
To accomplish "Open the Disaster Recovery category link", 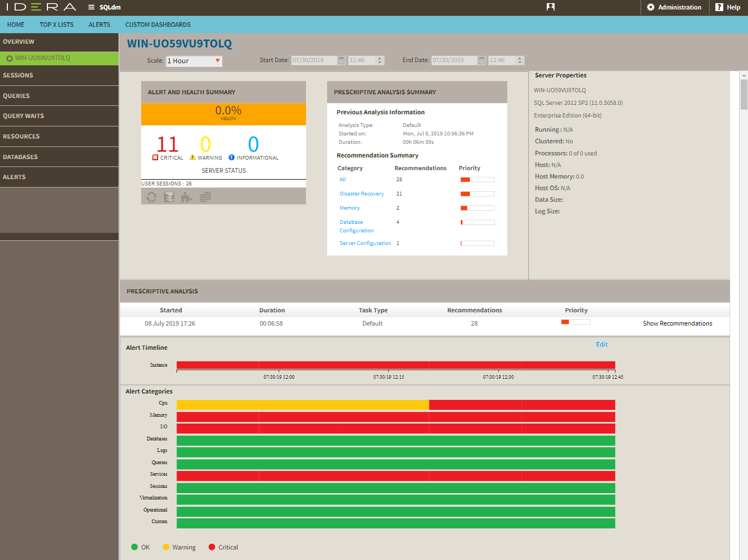I will click(x=361, y=194).
